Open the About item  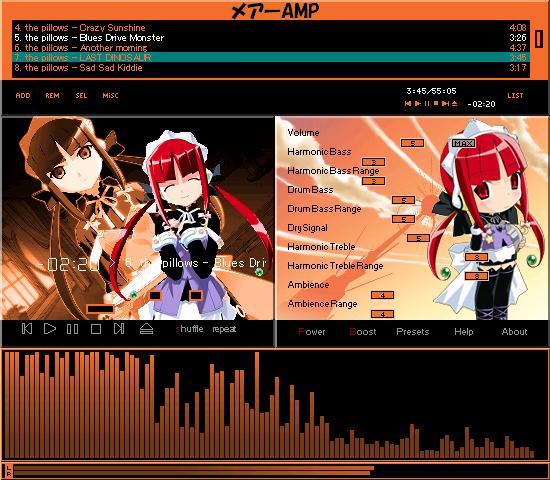click(514, 332)
